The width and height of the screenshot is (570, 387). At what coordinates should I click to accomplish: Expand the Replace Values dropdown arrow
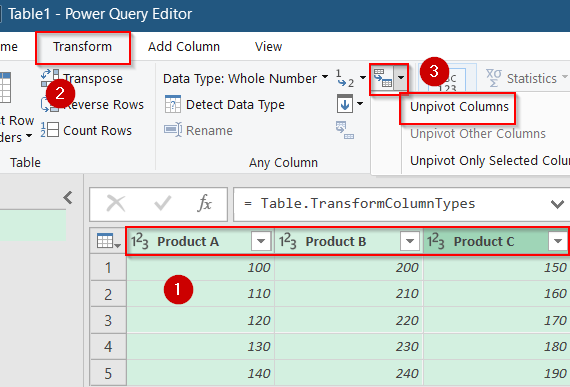[x=363, y=77]
